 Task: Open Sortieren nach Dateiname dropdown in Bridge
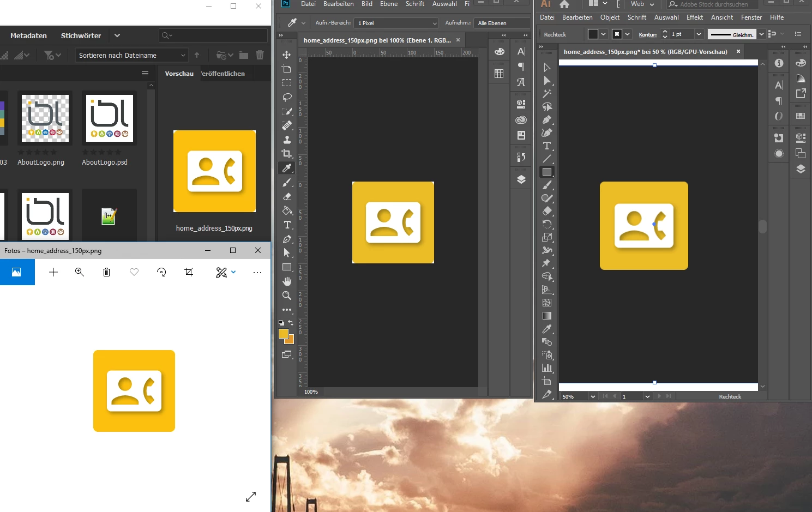coord(131,55)
